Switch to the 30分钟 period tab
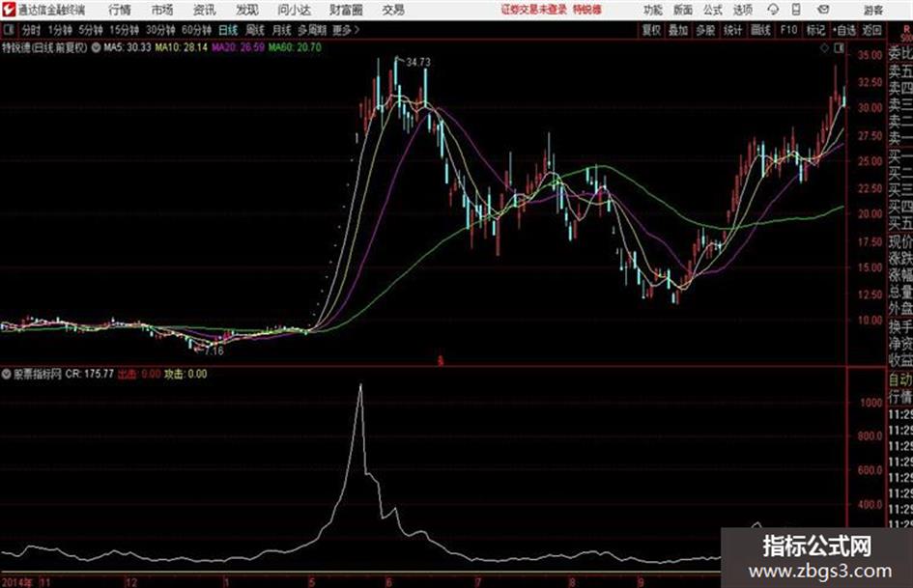This screenshot has width=913, height=588. click(x=160, y=30)
